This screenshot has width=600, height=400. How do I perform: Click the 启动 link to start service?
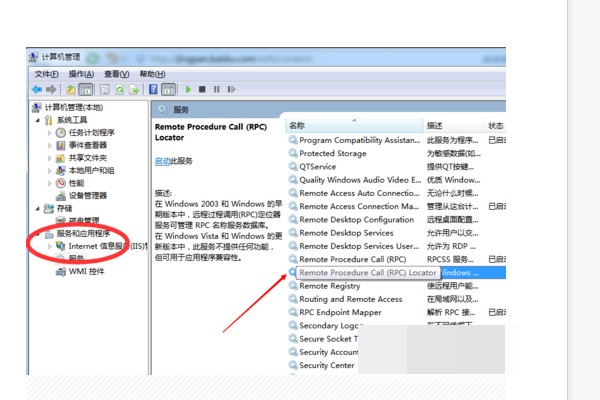[162, 160]
